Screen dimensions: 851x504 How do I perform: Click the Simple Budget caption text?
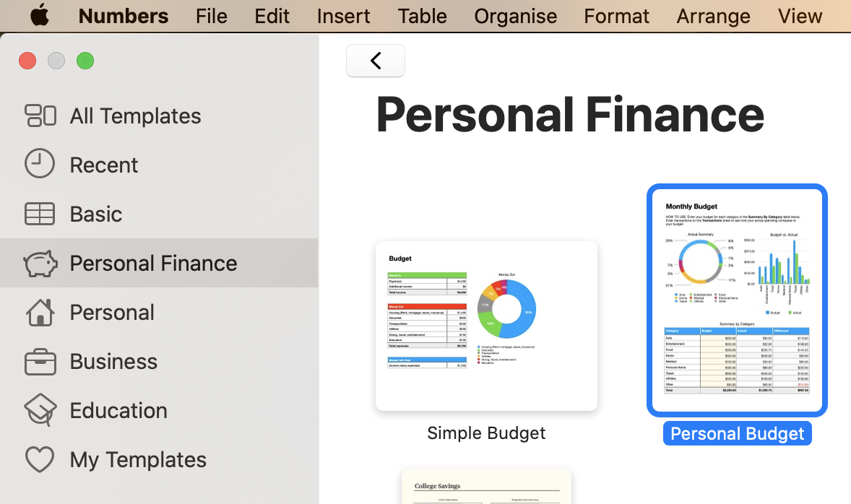pos(486,433)
